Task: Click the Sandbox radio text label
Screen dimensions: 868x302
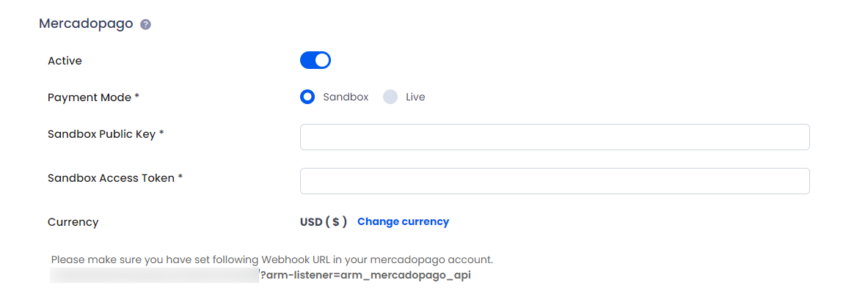Action: pos(346,97)
